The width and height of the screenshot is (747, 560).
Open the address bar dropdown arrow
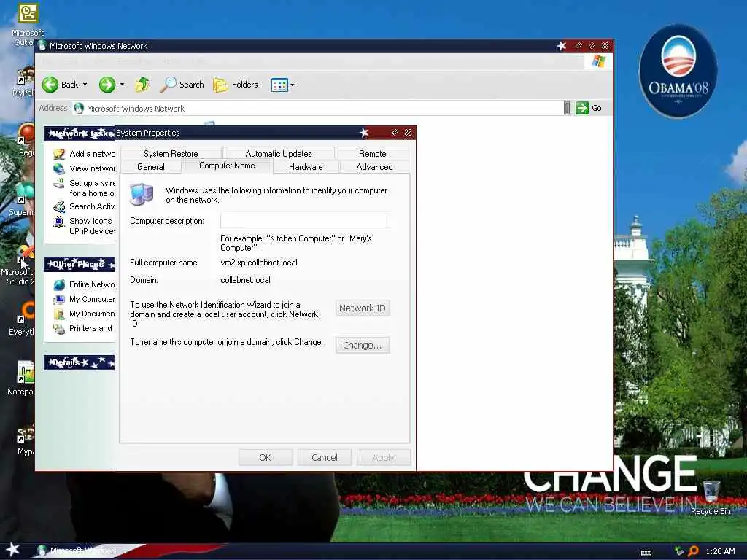566,108
